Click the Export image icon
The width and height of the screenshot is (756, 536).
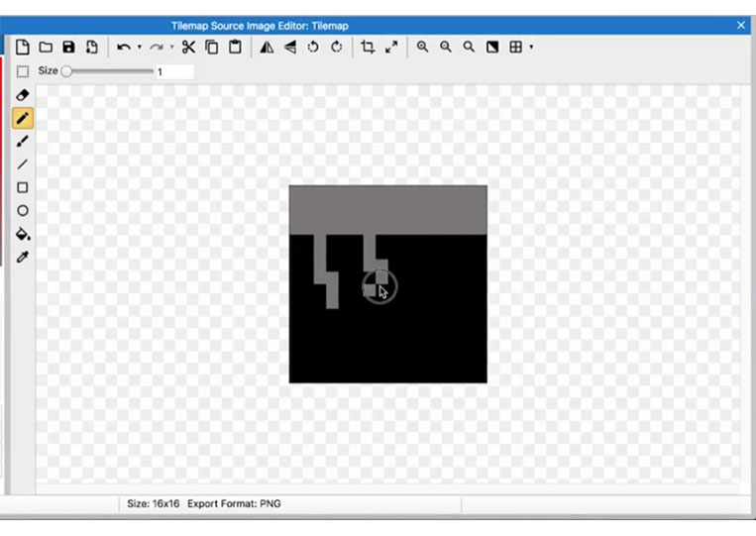[91, 47]
